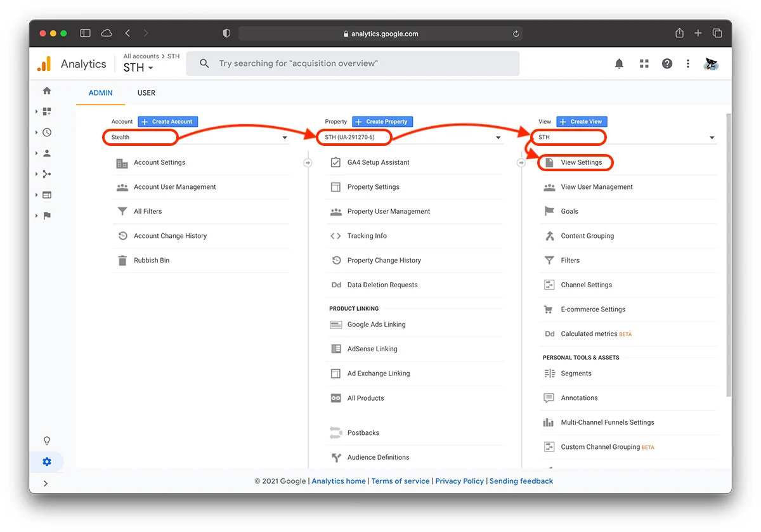Open the STH account selector in header

(139, 68)
